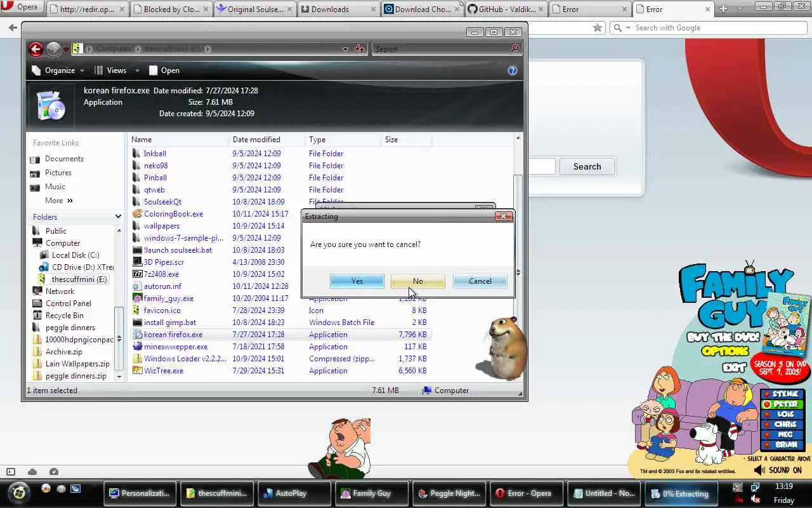This screenshot has width=812, height=508.
Task: Select the Pinball folder
Action: (x=155, y=178)
